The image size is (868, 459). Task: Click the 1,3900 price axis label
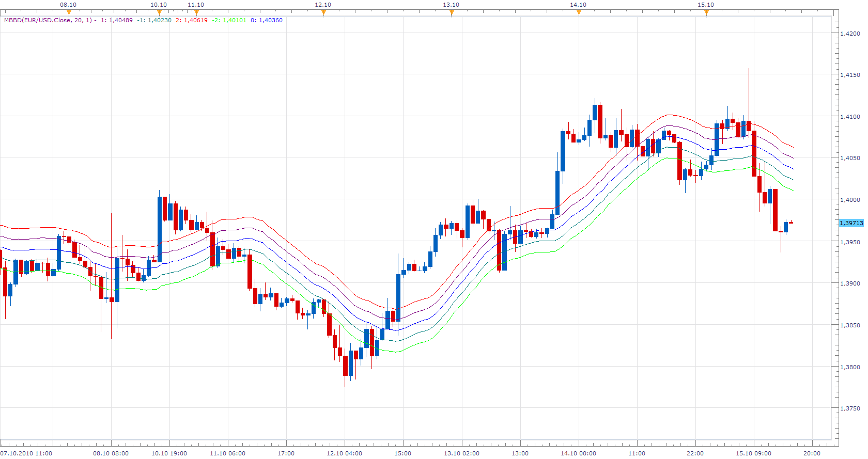pos(850,283)
